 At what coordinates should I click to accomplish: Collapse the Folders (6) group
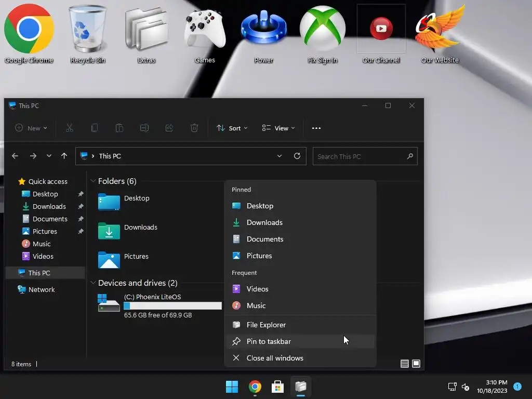(x=93, y=181)
